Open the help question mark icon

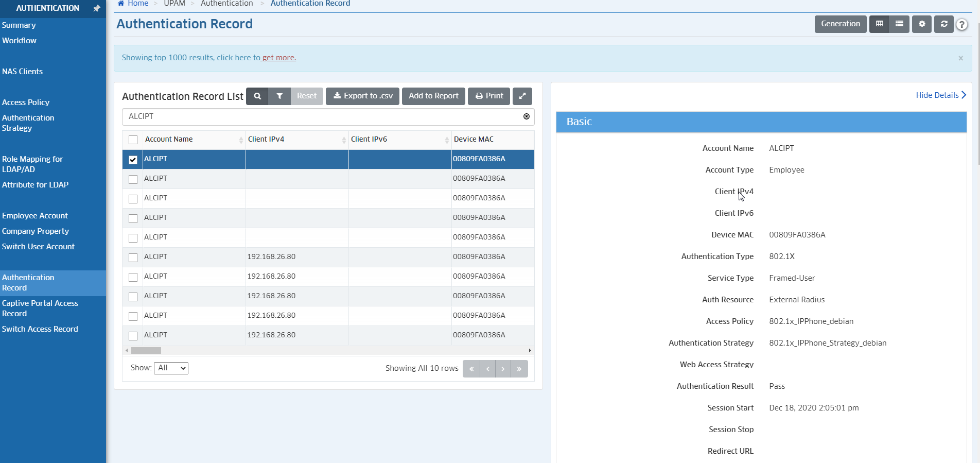961,25
